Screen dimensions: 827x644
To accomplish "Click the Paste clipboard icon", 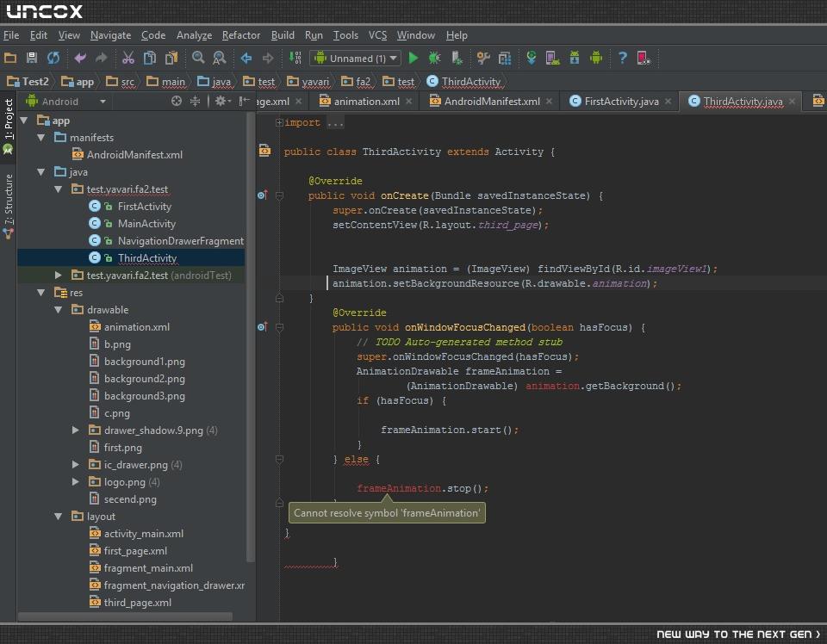I will (171, 58).
